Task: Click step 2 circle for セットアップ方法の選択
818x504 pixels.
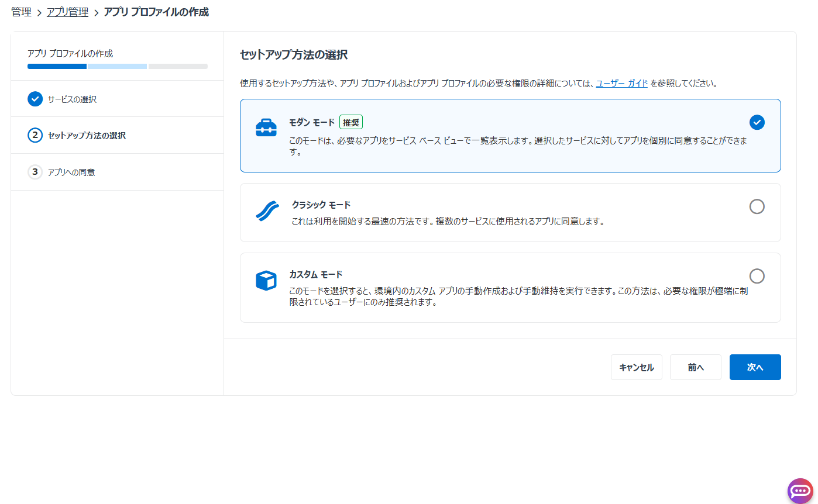Action: pyautogui.click(x=35, y=136)
